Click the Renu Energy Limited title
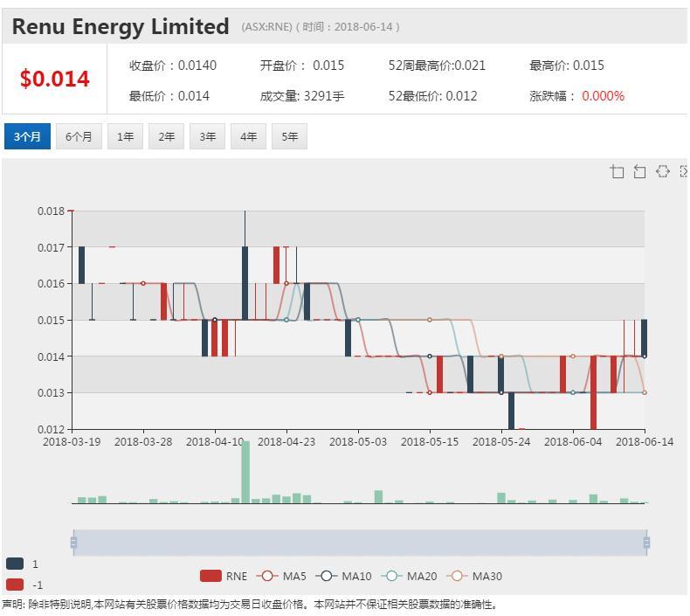 pos(121,26)
